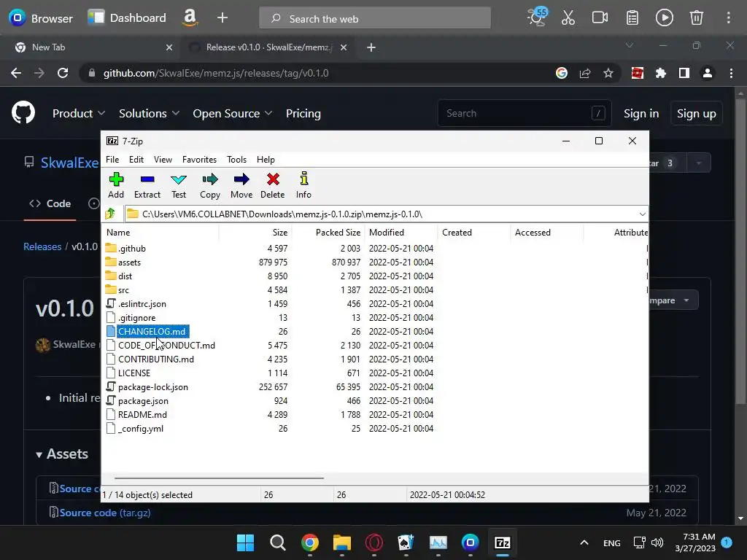The width and height of the screenshot is (747, 560).
Task: Reload the GitHub page
Action: pyautogui.click(x=63, y=73)
